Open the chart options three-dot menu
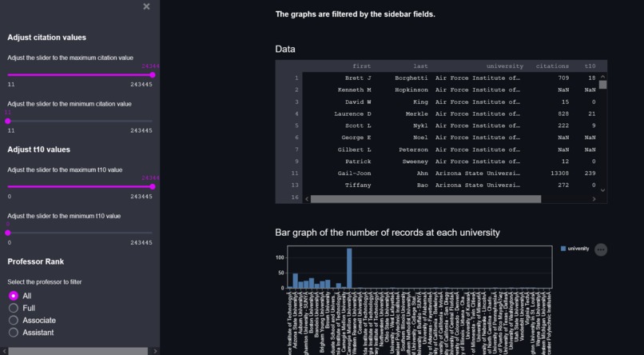The height and width of the screenshot is (355, 644). (x=601, y=249)
